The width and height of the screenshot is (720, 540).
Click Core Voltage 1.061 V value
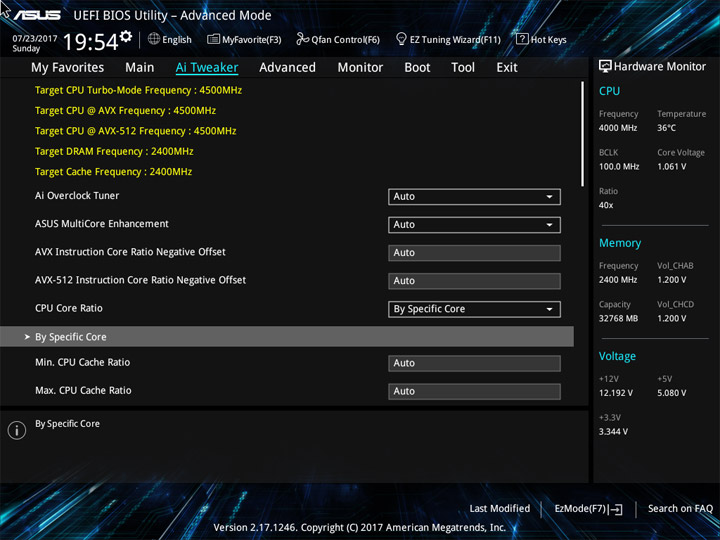(671, 167)
